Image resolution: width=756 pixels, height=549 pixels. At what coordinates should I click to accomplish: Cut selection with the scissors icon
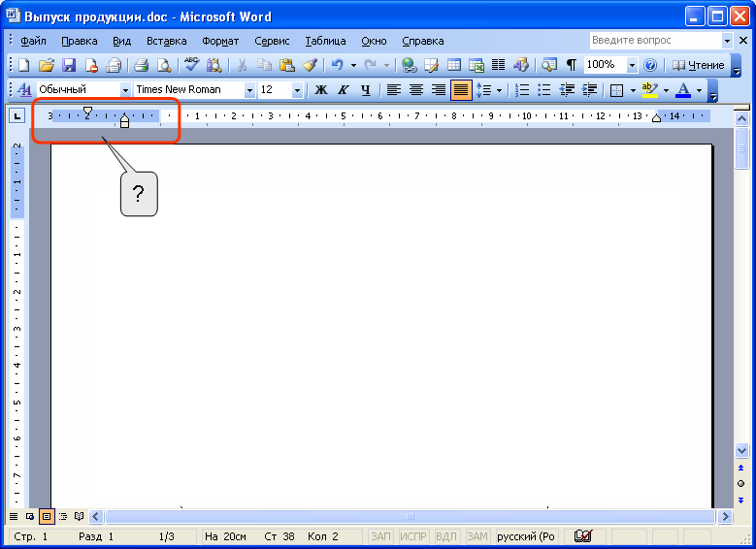[x=242, y=65]
